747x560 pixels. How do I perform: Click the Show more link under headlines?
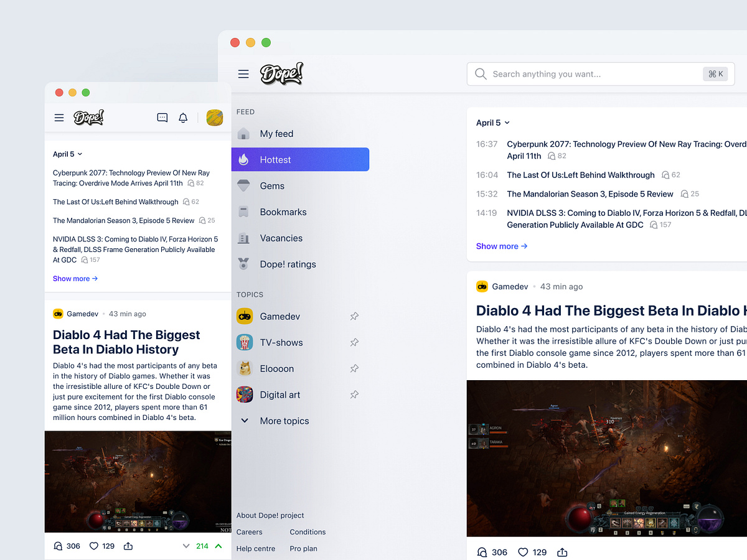(x=502, y=246)
